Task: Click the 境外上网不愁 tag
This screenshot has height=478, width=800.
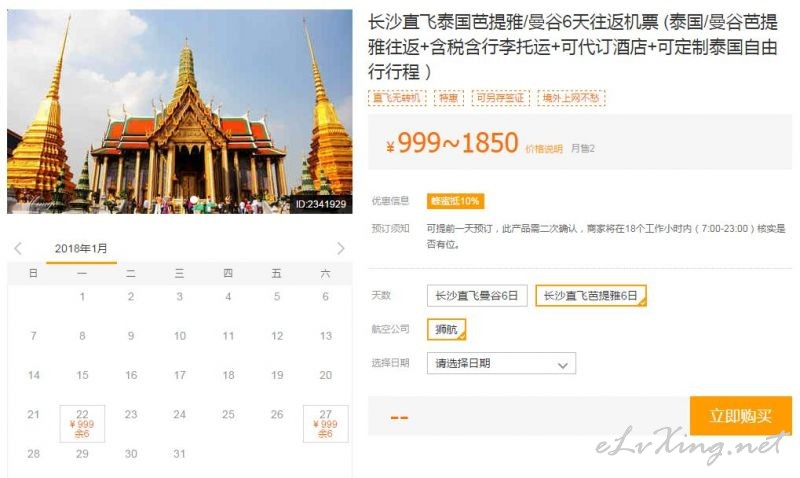Action: click(571, 98)
